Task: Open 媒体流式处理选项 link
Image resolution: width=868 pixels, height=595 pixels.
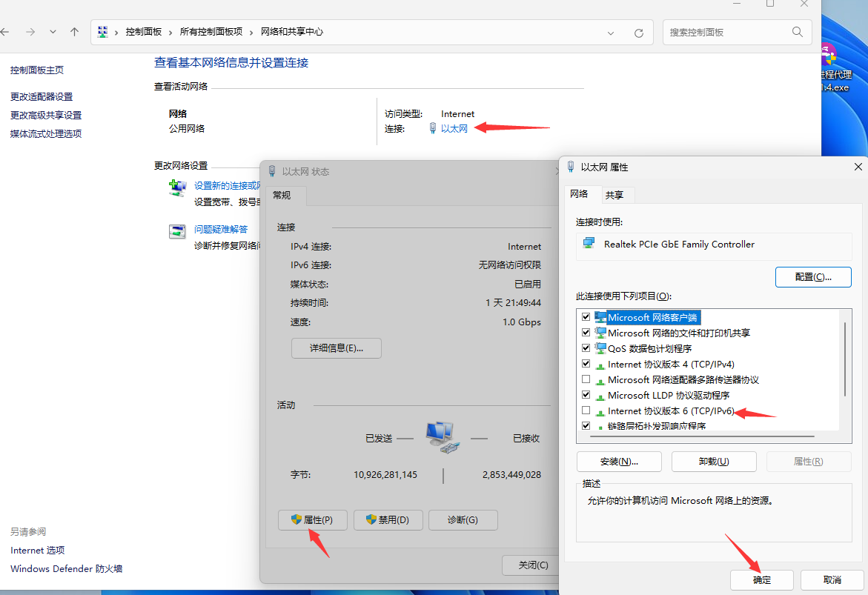Action: [x=46, y=133]
